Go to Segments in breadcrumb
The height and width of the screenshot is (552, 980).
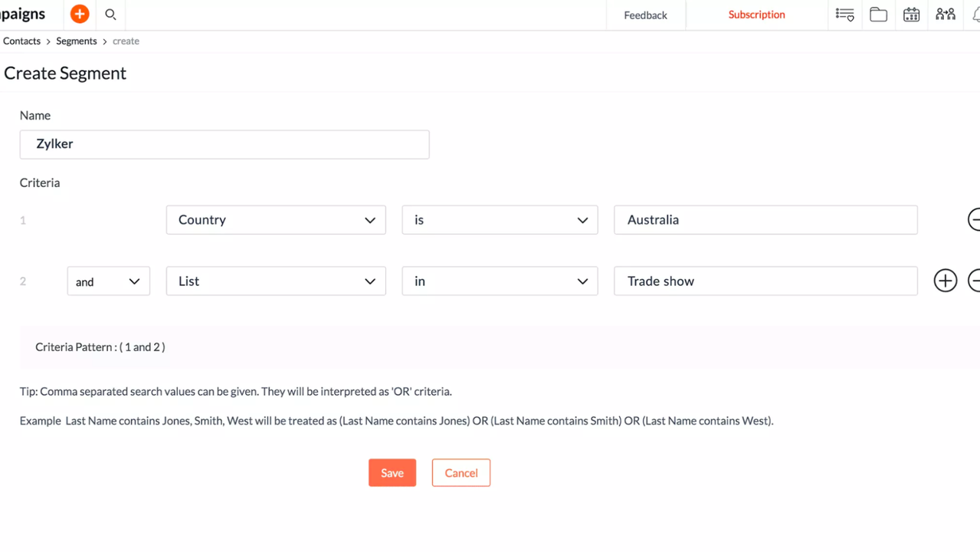pos(76,41)
